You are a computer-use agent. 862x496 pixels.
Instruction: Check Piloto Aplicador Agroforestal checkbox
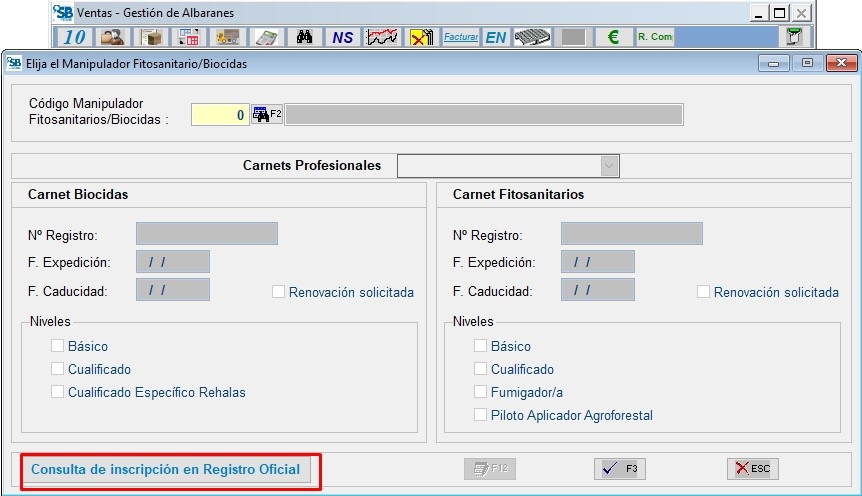point(480,415)
